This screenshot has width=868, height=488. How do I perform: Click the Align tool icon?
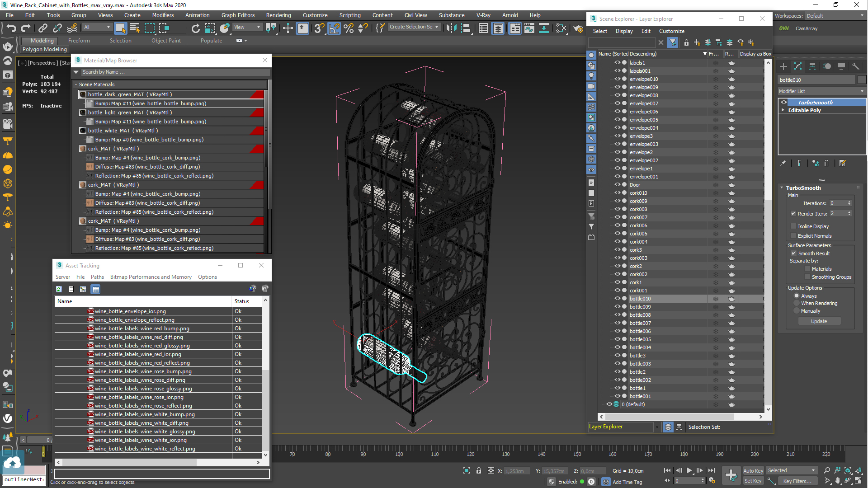pyautogui.click(x=466, y=28)
